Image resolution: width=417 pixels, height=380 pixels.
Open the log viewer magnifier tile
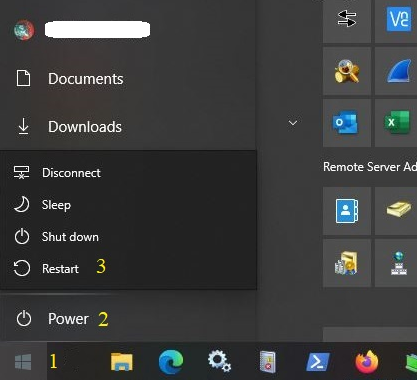coord(347,71)
